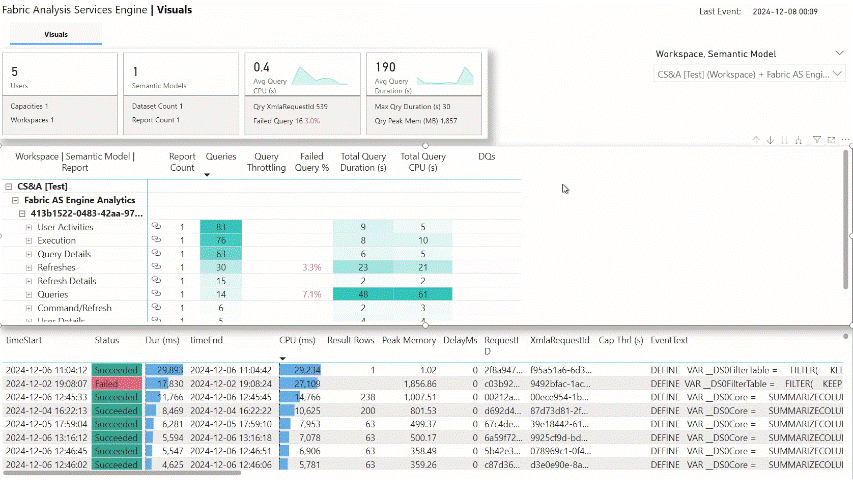Open the matrix visual filter icon
This screenshot has height=480, width=853.
817,140
